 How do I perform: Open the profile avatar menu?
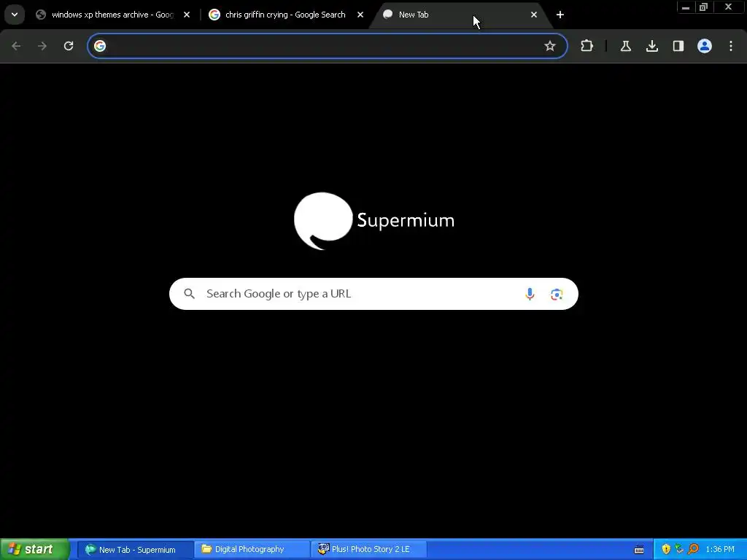[705, 46]
